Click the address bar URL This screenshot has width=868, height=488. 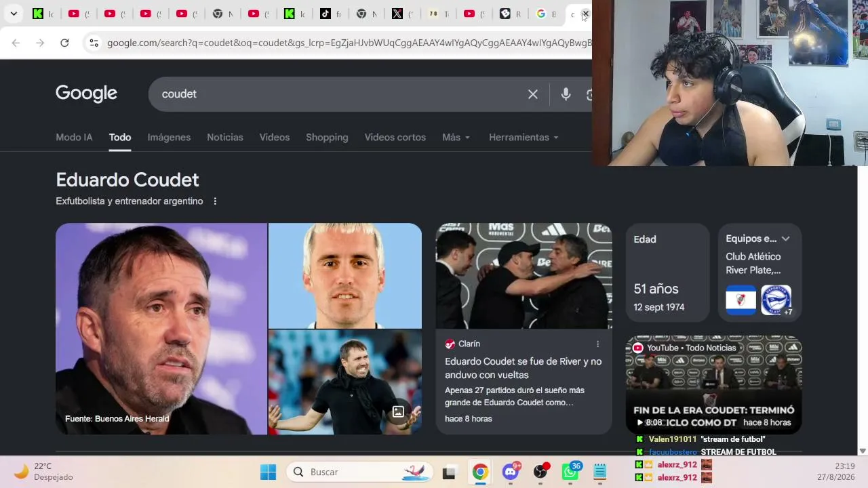tap(349, 43)
